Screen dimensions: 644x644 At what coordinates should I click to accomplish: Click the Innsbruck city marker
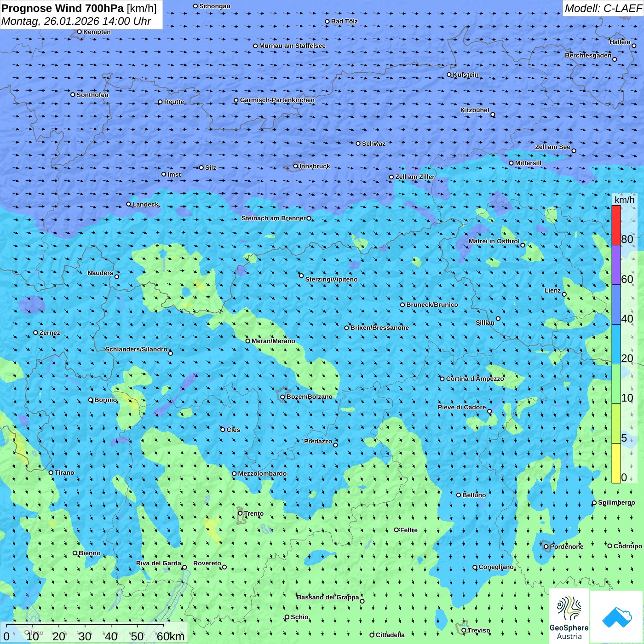click(296, 166)
